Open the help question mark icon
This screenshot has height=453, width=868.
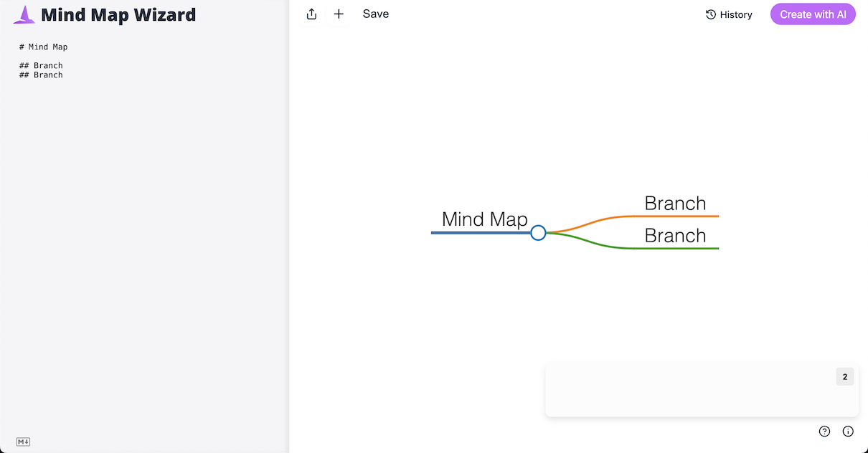coord(824,431)
